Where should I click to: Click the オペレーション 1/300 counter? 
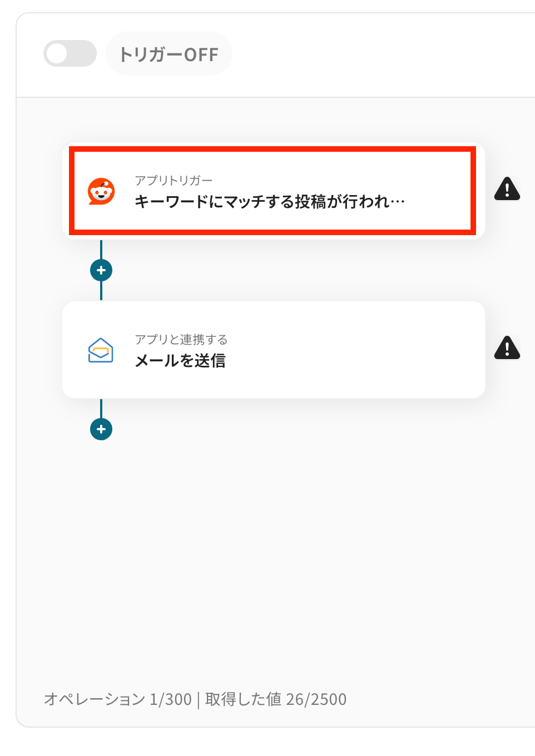tap(118, 699)
